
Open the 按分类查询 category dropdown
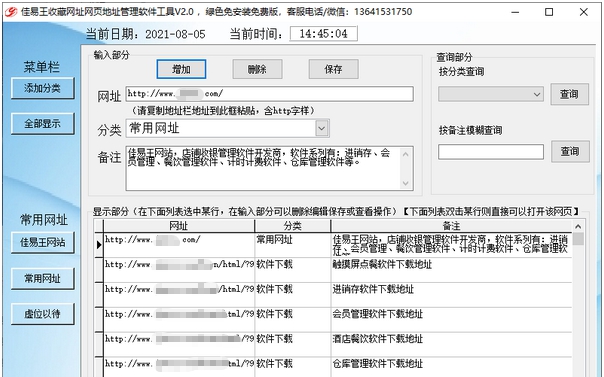click(x=491, y=94)
